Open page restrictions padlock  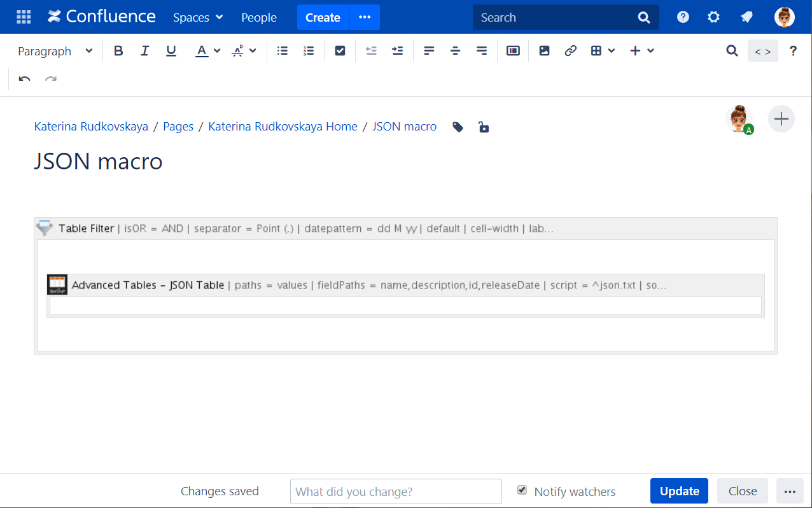(484, 127)
